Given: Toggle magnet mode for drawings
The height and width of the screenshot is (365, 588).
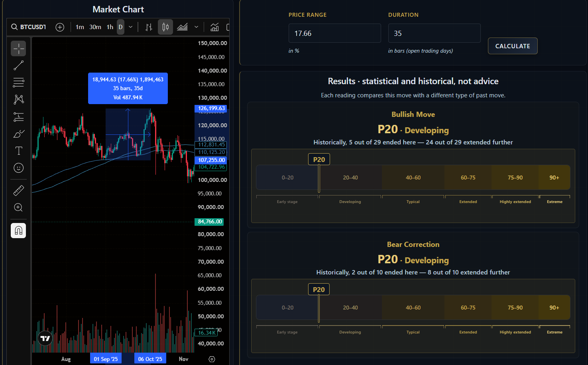Looking at the screenshot, I should [x=18, y=231].
